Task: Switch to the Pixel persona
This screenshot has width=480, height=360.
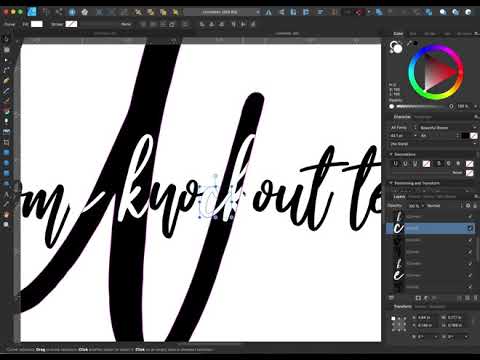Action: coord(45,12)
